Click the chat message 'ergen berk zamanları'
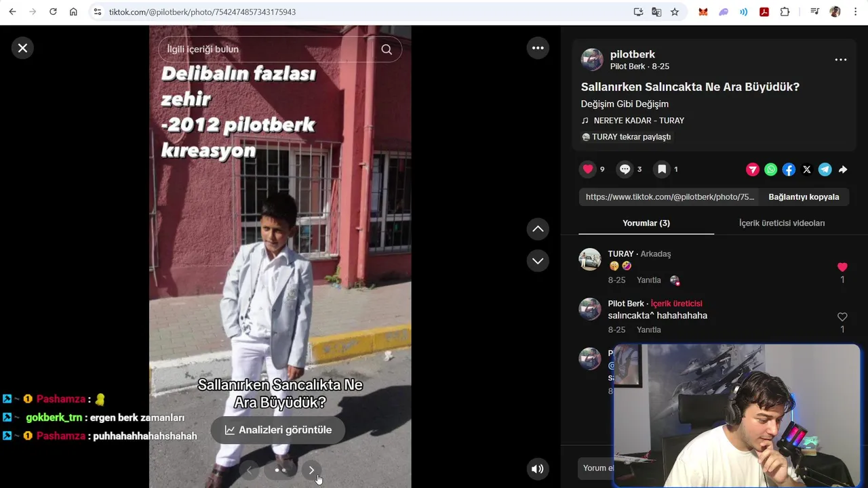The width and height of the screenshot is (868, 488). pos(137,418)
